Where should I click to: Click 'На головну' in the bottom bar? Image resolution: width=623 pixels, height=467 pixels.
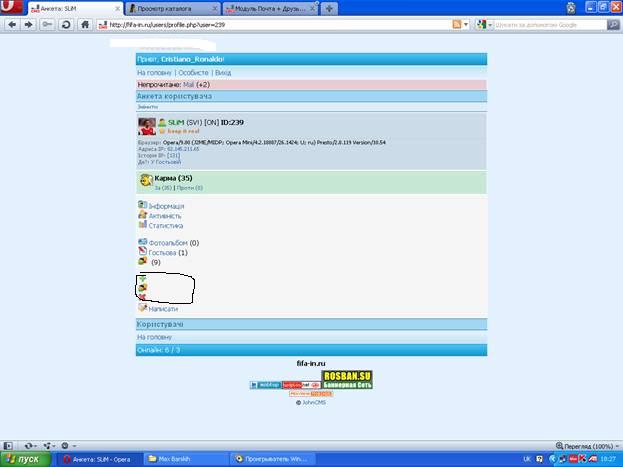click(154, 337)
